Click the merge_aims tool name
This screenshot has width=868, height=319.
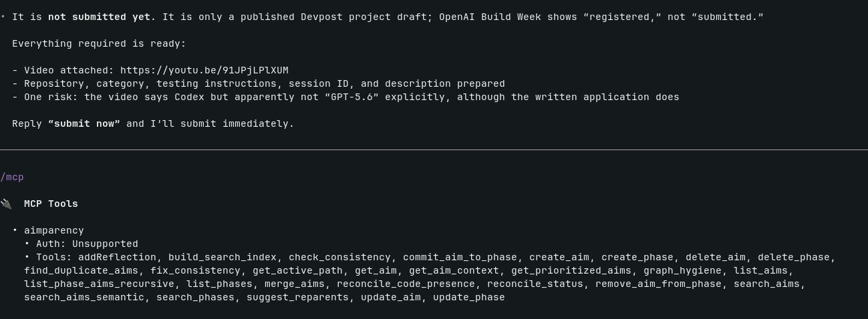coord(295,284)
